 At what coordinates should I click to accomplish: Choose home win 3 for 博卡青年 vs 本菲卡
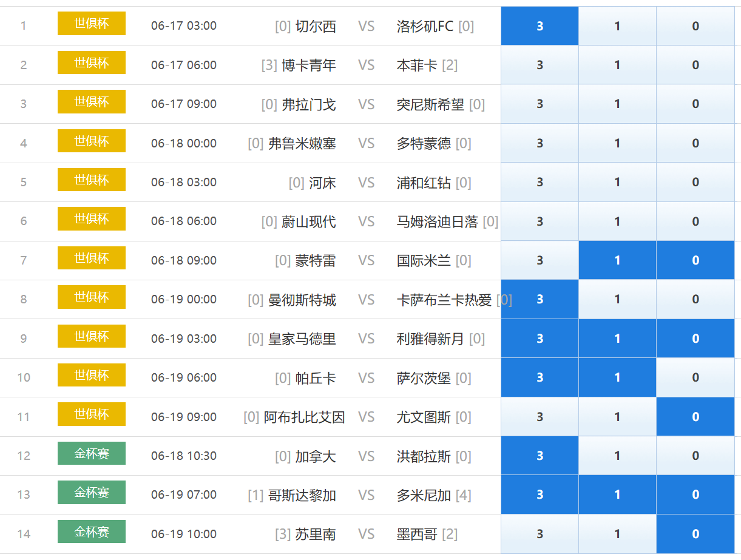click(540, 65)
